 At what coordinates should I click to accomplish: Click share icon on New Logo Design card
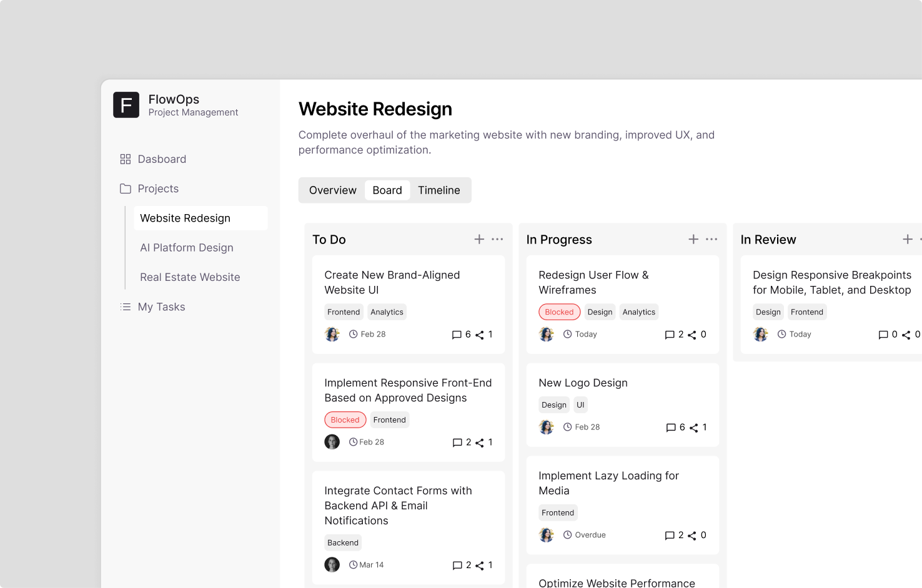pyautogui.click(x=693, y=428)
